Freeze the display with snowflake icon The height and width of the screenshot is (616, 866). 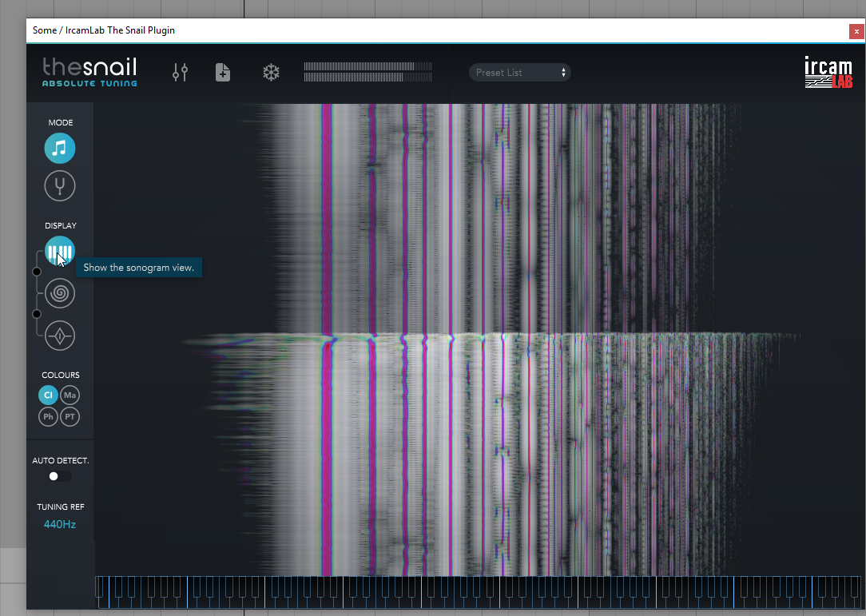(x=271, y=73)
